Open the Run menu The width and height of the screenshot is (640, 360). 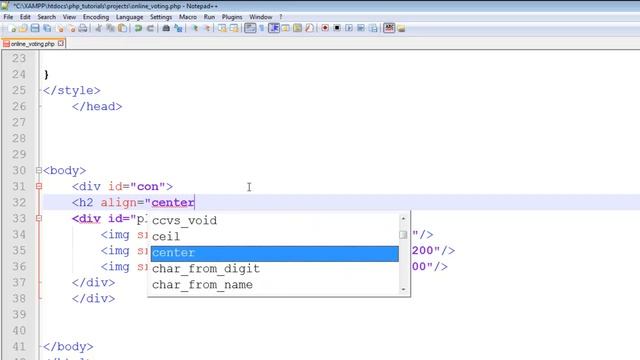click(209, 17)
